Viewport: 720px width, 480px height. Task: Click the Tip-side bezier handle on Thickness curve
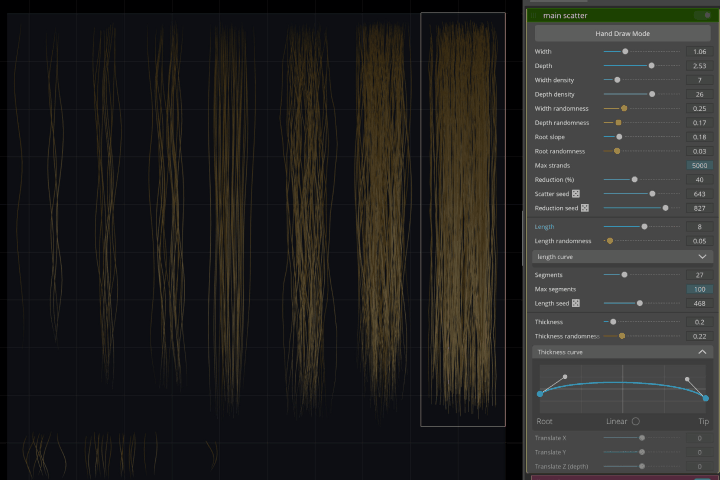pyautogui.click(x=687, y=379)
